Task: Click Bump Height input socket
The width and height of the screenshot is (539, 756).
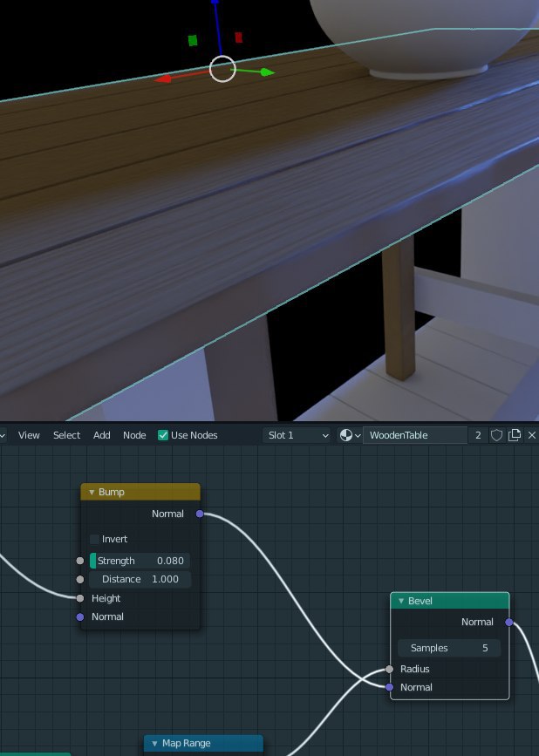Action: (80, 598)
